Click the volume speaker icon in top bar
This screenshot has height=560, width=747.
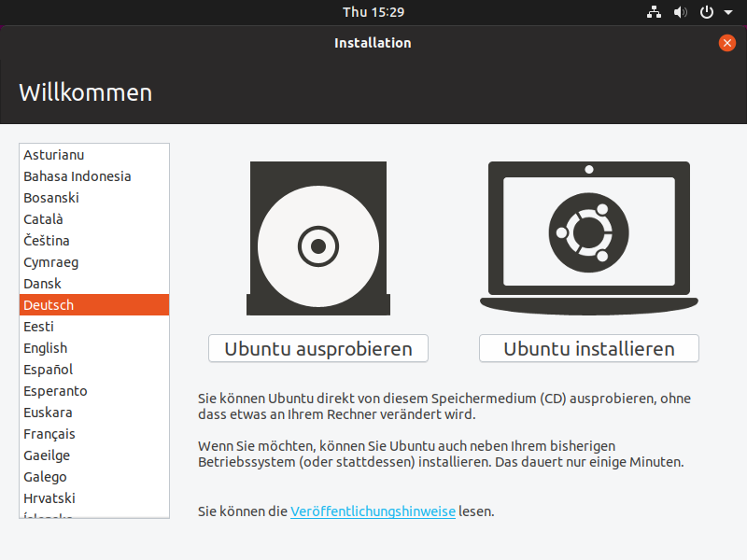tap(680, 12)
